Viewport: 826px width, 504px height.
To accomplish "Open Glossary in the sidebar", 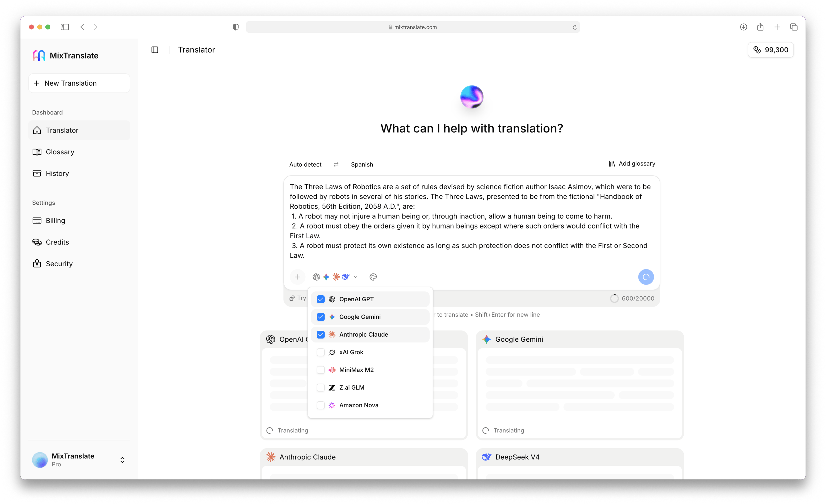I will 79,152.
